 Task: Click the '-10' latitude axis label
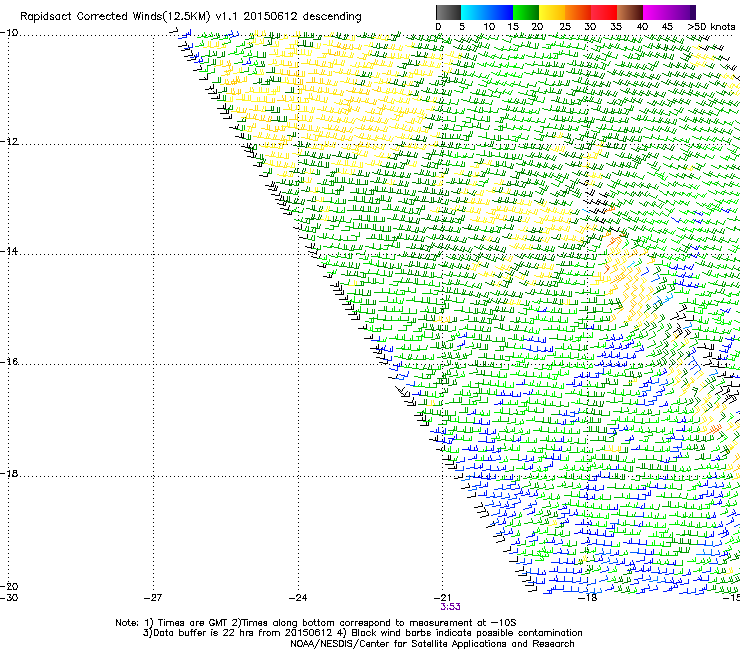click(9, 33)
